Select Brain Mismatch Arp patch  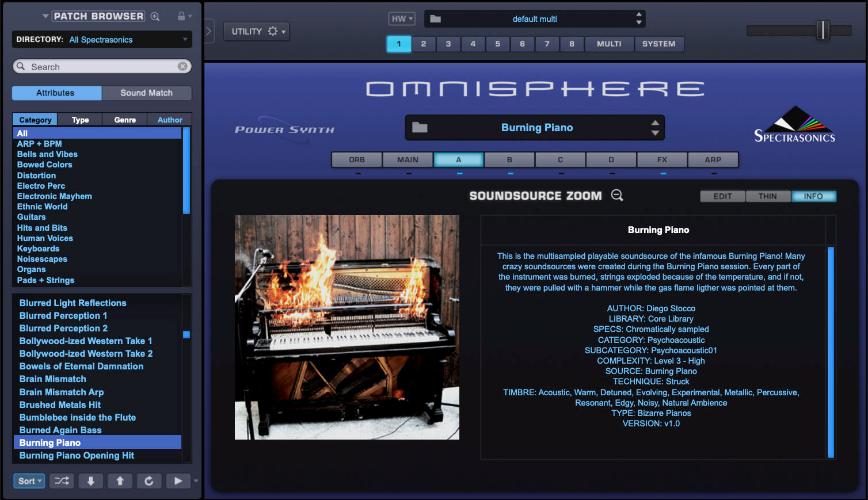[62, 392]
